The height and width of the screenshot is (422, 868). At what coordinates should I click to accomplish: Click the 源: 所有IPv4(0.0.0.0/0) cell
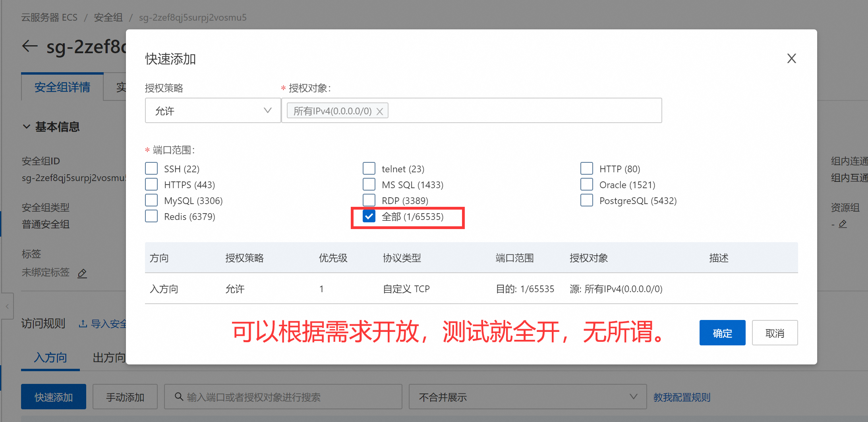[x=616, y=289]
